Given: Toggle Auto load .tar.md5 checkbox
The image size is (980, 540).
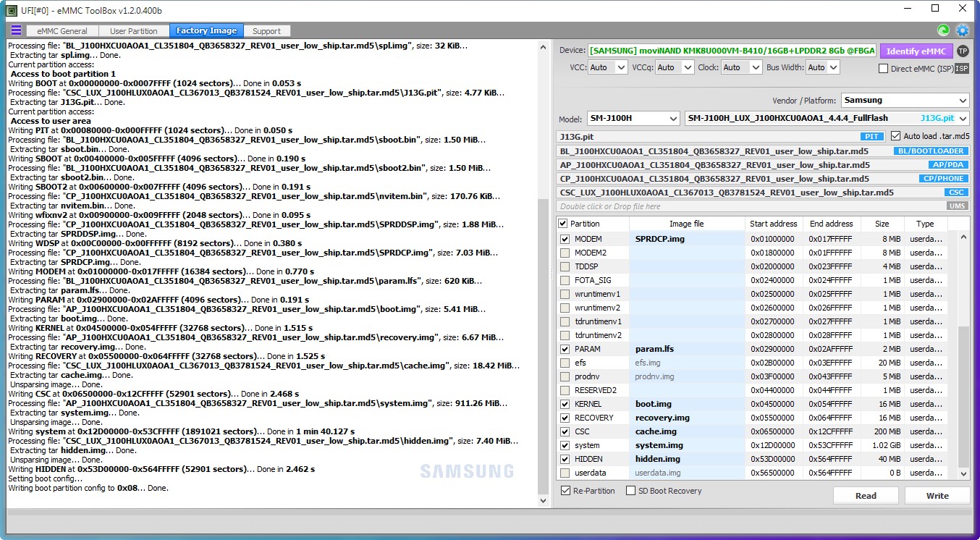Looking at the screenshot, I should click(x=895, y=136).
